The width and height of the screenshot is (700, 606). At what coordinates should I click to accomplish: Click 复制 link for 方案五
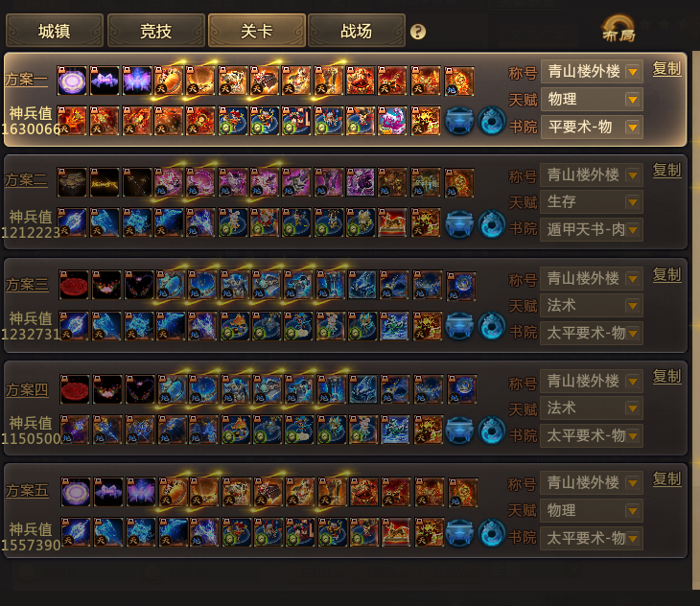(x=666, y=479)
